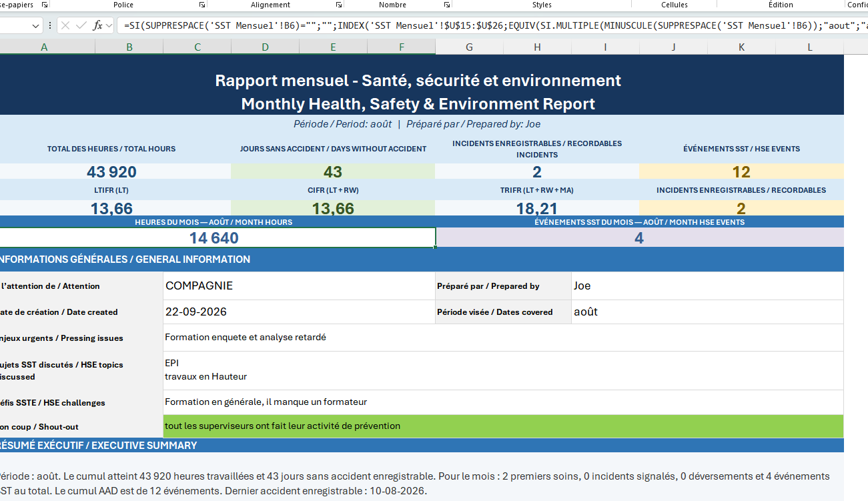Click the green Shout-out supervisors cell

tap(503, 426)
